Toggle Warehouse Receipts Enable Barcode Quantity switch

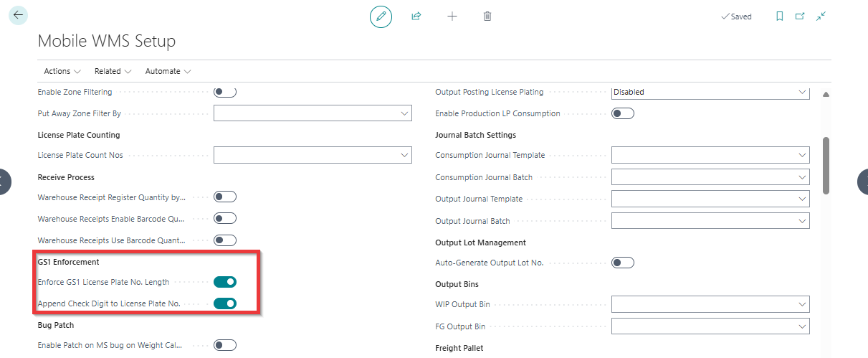(x=225, y=218)
